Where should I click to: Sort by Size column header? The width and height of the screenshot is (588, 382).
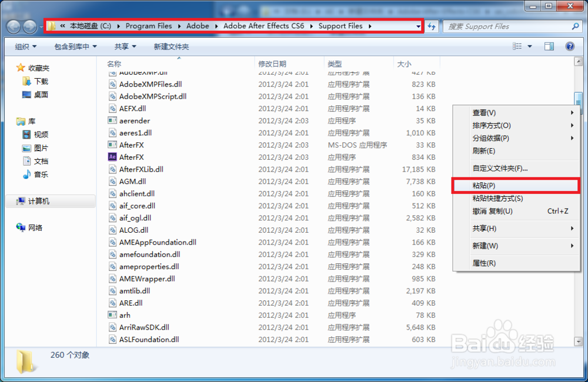(417, 63)
